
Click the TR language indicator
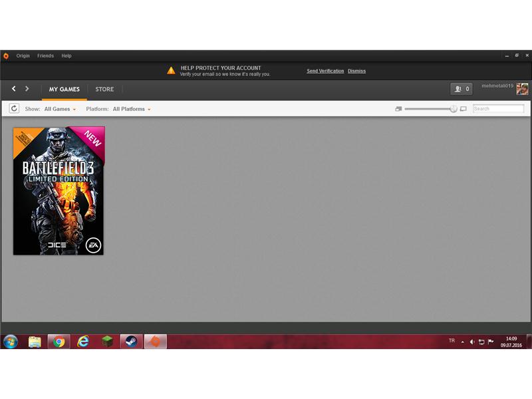[452, 340]
